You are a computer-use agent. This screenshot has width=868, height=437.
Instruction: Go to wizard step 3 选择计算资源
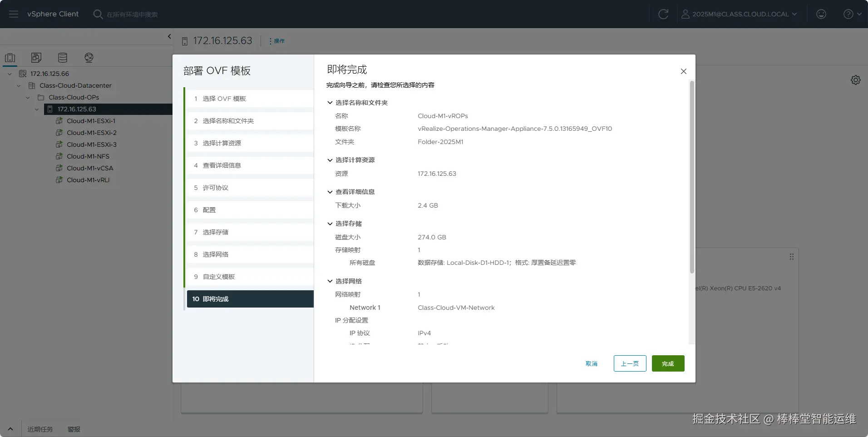pos(250,143)
